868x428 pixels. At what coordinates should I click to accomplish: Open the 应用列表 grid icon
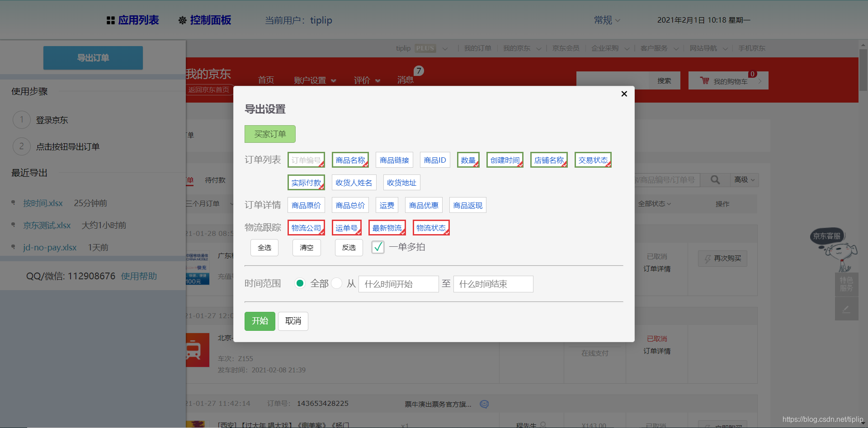(111, 20)
